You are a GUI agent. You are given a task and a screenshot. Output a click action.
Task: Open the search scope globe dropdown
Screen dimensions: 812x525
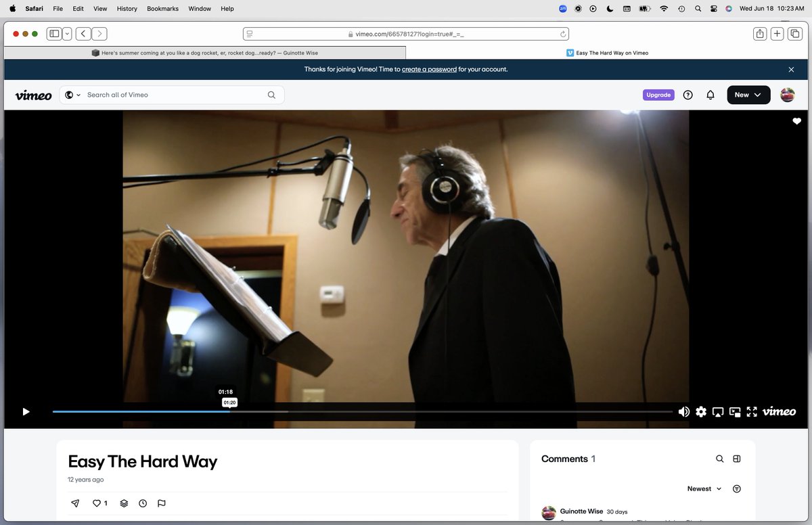point(72,95)
